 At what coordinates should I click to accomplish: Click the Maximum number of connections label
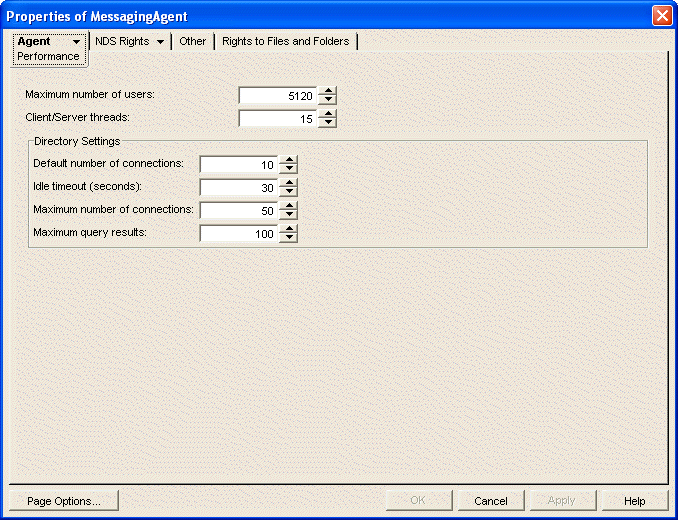click(113, 209)
